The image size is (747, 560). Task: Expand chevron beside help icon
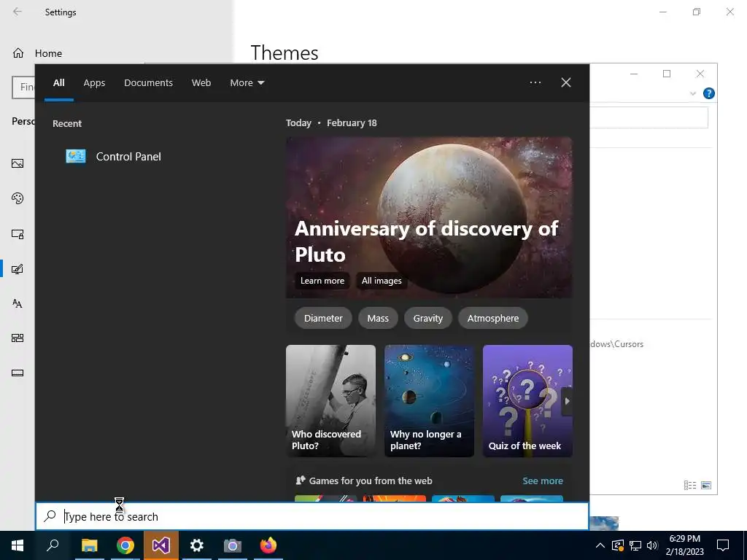(x=693, y=93)
